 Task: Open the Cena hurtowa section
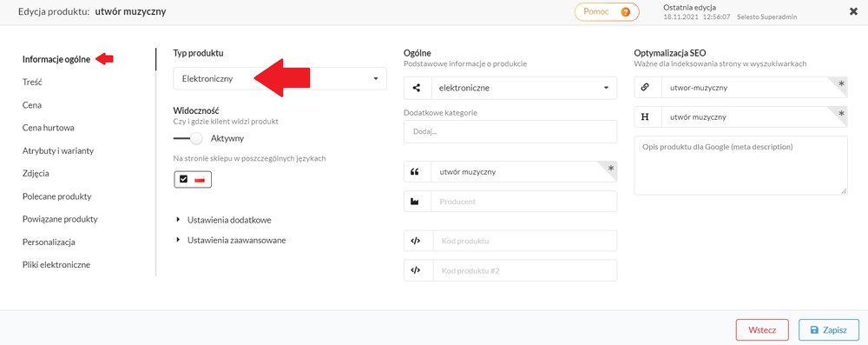tap(48, 128)
